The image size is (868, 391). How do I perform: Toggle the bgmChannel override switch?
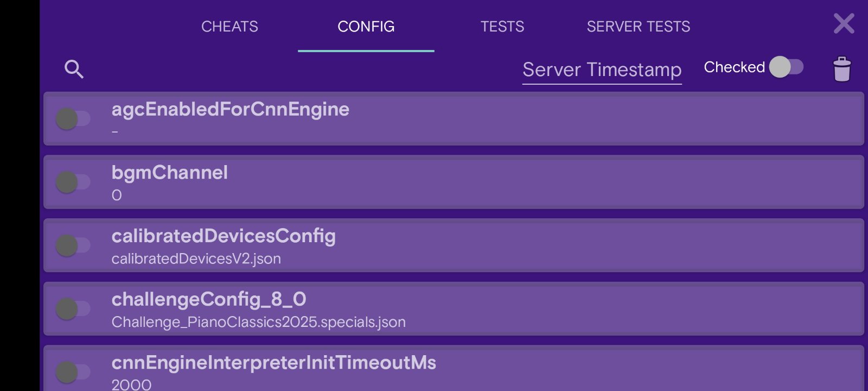point(73,182)
